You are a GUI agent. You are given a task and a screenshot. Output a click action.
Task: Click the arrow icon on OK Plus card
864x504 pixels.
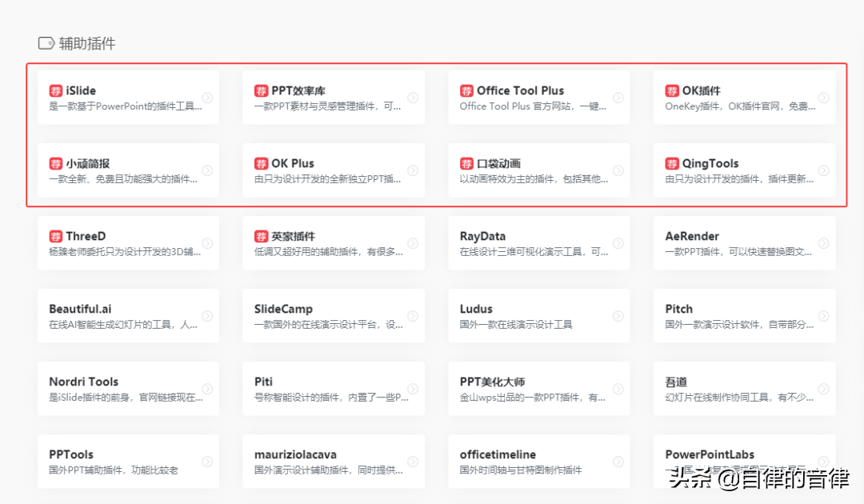(413, 170)
